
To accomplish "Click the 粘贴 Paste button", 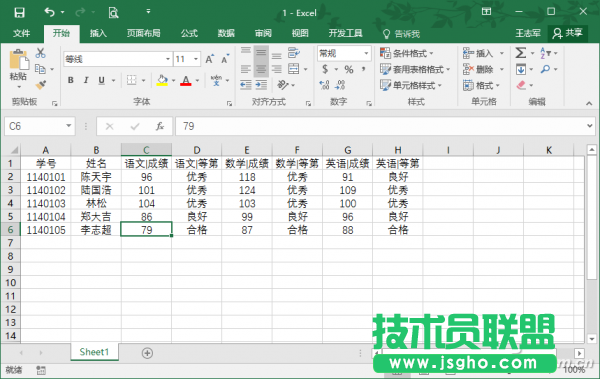I will 18,69.
